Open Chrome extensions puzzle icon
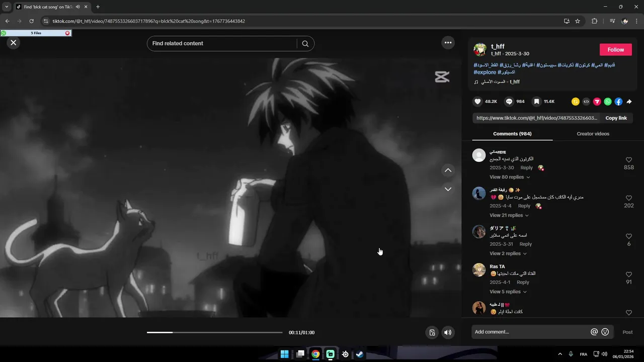The image size is (644, 362). pos(594,21)
